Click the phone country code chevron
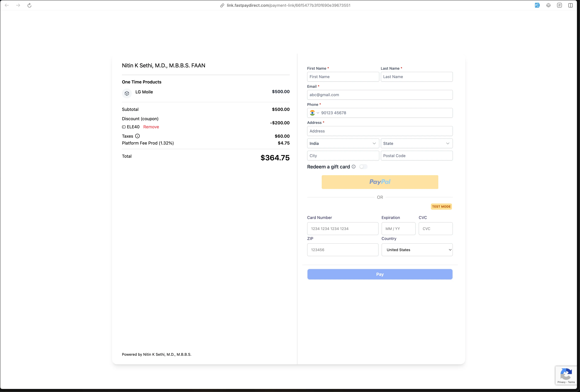580x392 pixels. point(318,113)
